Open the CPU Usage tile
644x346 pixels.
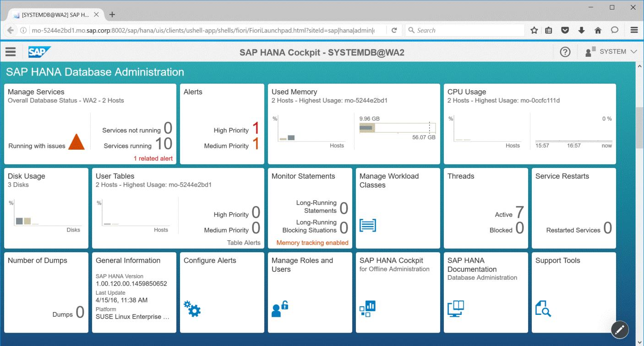[530, 124]
